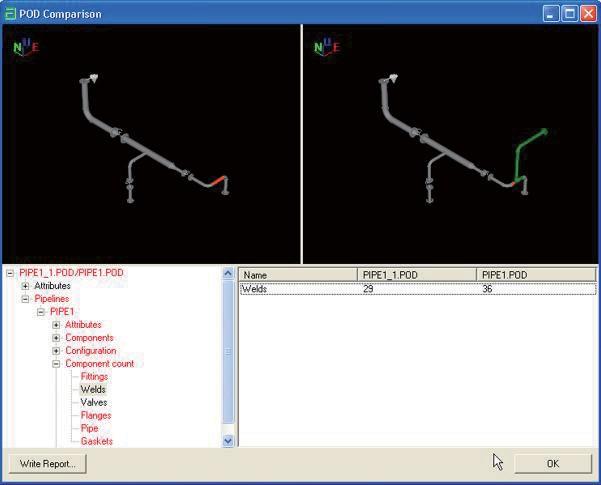Close the POD Comparison window
Viewport: 601px width, 485px height.
(587, 13)
